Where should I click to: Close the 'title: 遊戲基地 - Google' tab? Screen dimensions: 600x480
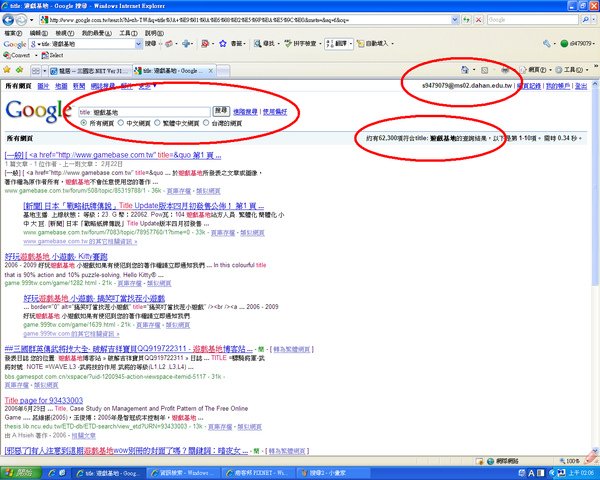tap(210, 71)
